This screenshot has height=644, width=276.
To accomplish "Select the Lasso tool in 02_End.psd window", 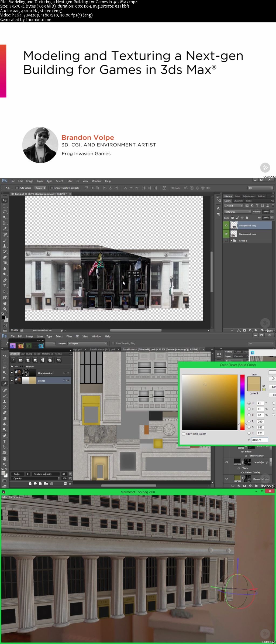I will pos(5,212).
